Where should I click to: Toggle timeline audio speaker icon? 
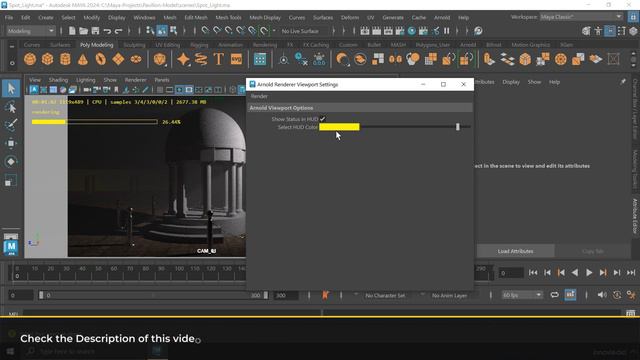(x=602, y=295)
